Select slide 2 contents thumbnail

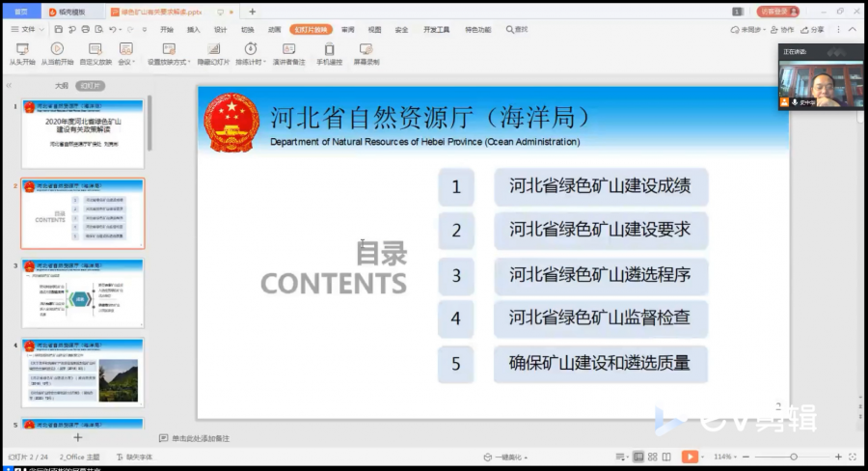(83, 213)
